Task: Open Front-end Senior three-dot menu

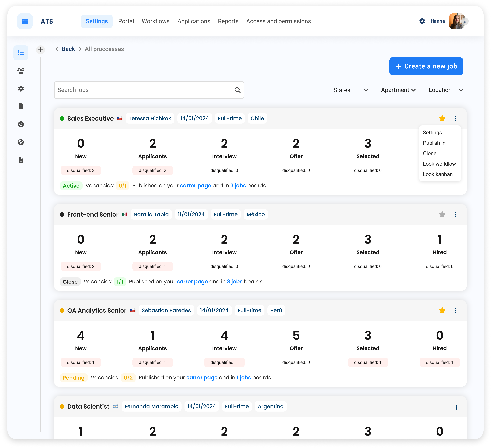Action: (x=456, y=214)
